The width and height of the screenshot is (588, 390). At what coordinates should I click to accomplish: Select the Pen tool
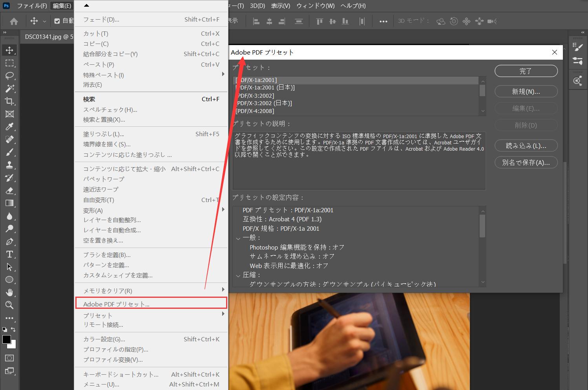tap(9, 242)
